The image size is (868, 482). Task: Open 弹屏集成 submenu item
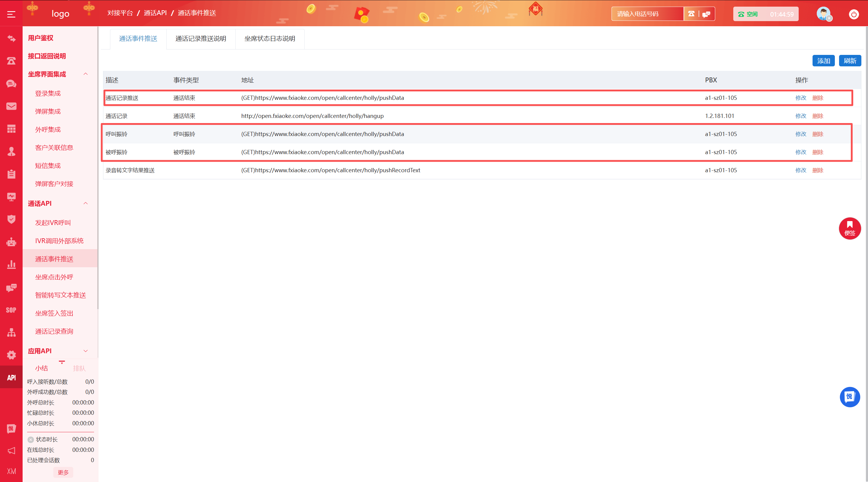(x=48, y=111)
